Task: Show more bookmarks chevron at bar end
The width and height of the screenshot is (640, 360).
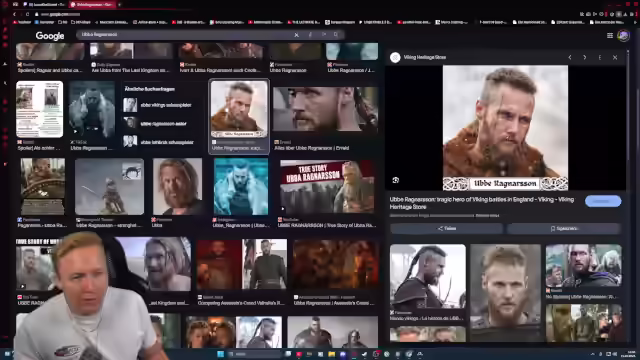Action: pos(635,22)
